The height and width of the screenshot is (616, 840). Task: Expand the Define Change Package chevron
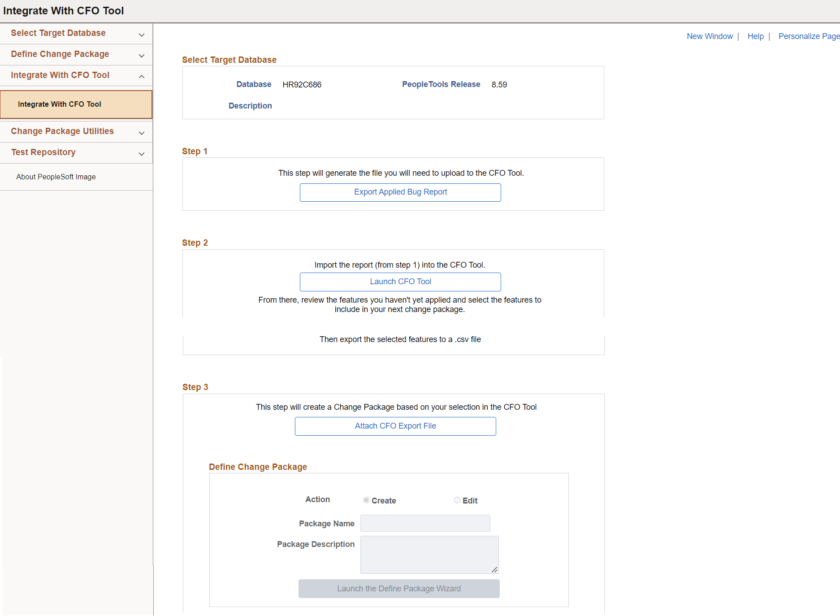(x=142, y=56)
